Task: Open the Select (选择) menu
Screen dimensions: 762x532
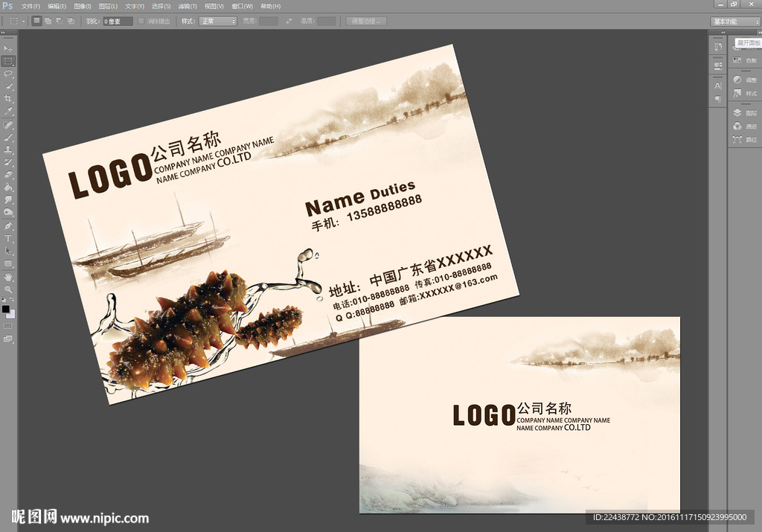Action: 161,6
